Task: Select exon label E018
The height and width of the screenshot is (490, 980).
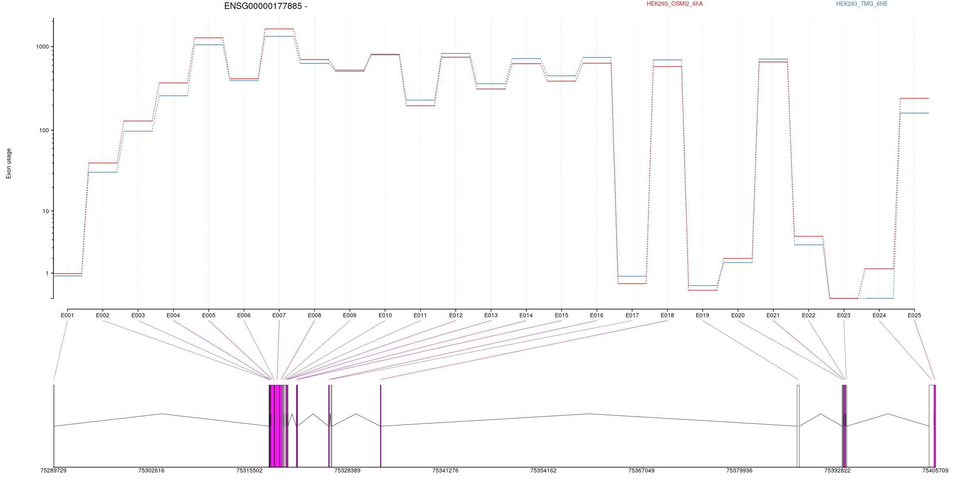Action: (667, 315)
